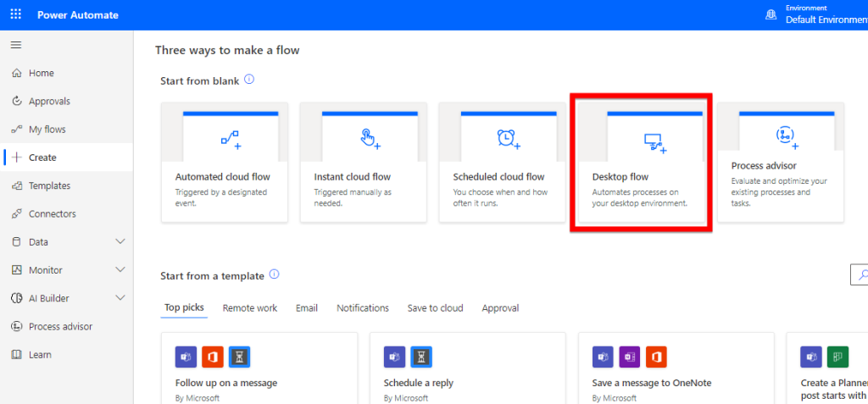Click info icon beside Start from blank
This screenshot has width=868, height=404.
249,80
